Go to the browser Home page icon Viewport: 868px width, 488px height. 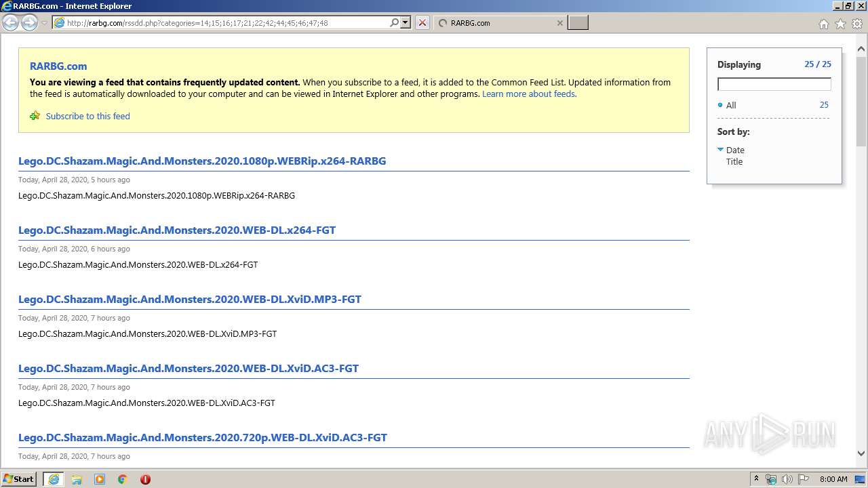coord(823,24)
